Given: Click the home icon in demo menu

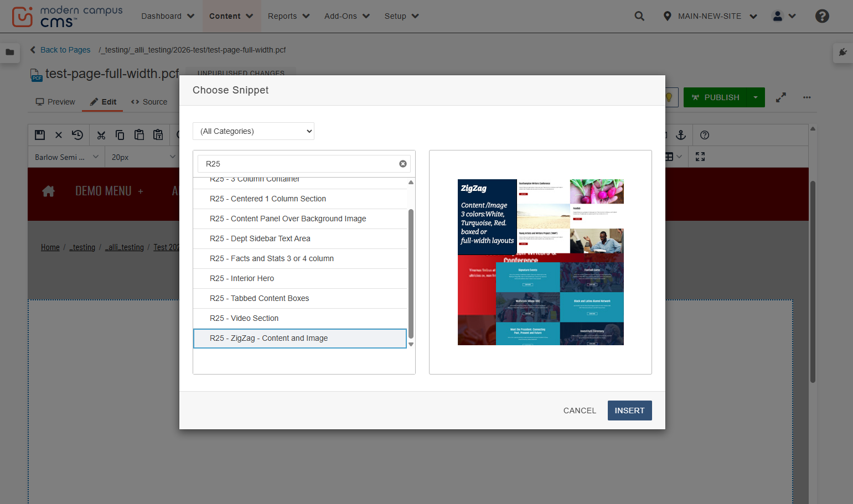Looking at the screenshot, I should tap(48, 191).
